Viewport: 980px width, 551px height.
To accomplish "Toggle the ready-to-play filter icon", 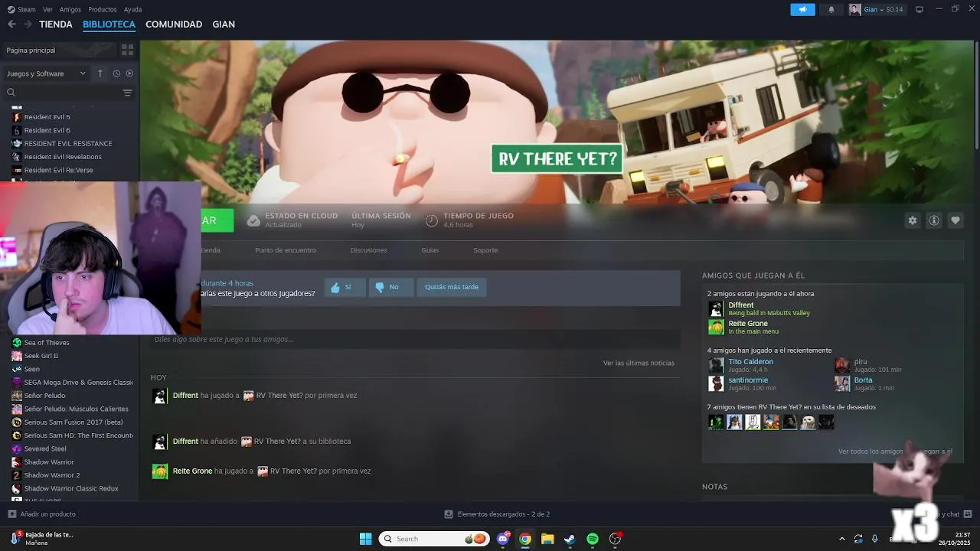I will click(129, 73).
